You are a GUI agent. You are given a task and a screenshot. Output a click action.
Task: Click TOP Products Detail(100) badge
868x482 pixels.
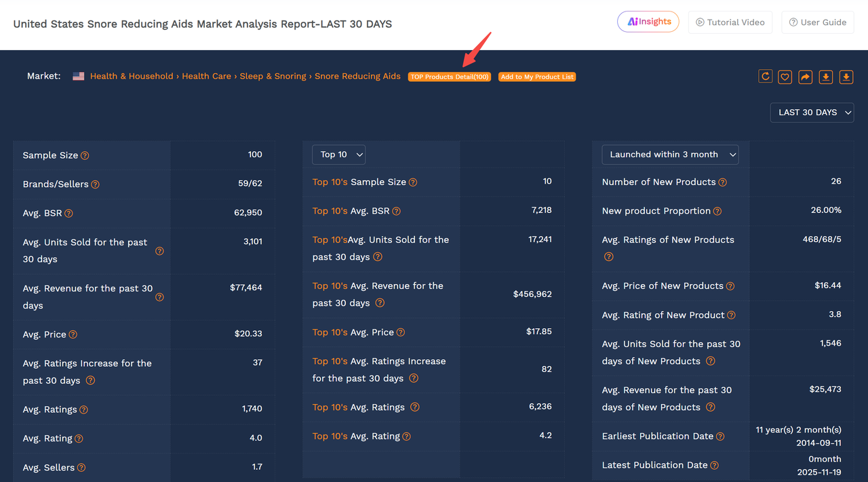pyautogui.click(x=450, y=77)
